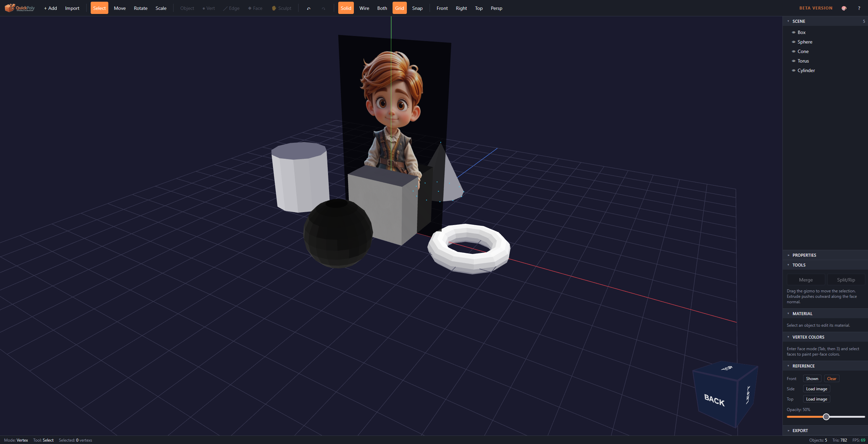This screenshot has width=868, height=444.
Task: Activate the Move tool
Action: click(x=120, y=8)
